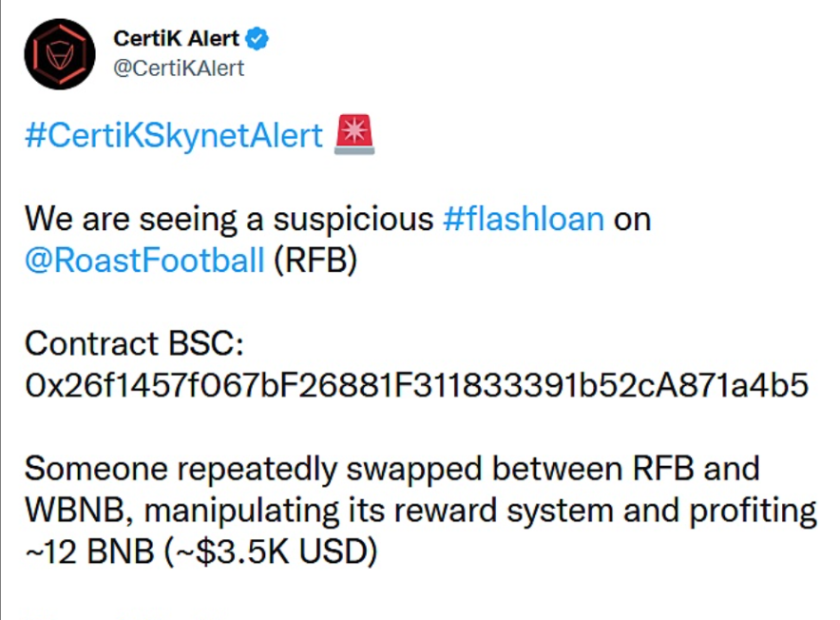Click the 0x26f1457f contract address
Viewport: 840px width, 620px height.
[x=416, y=386]
